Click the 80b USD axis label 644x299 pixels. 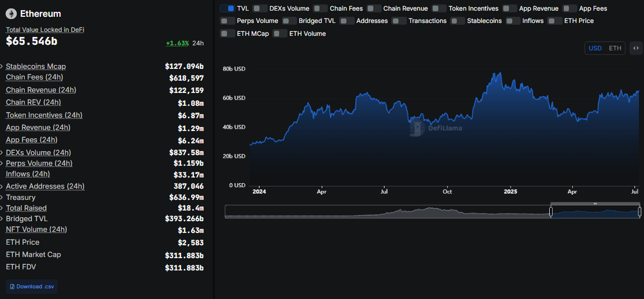(x=234, y=69)
